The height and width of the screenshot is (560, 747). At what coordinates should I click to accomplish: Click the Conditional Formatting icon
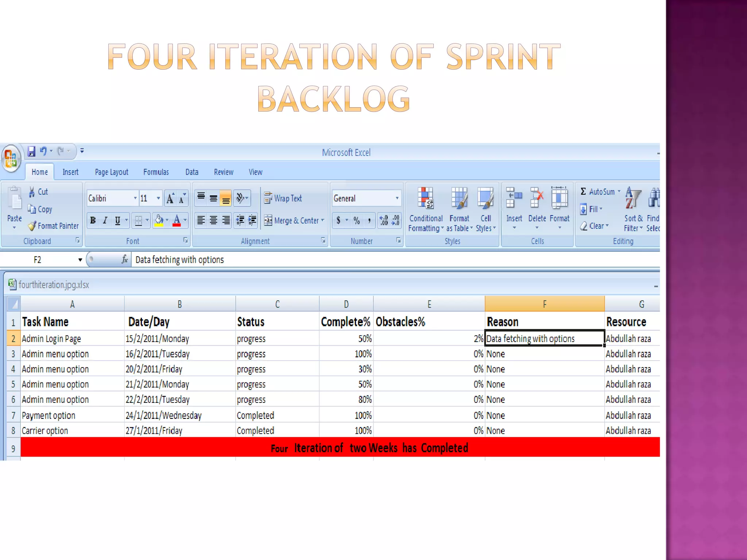click(x=425, y=198)
